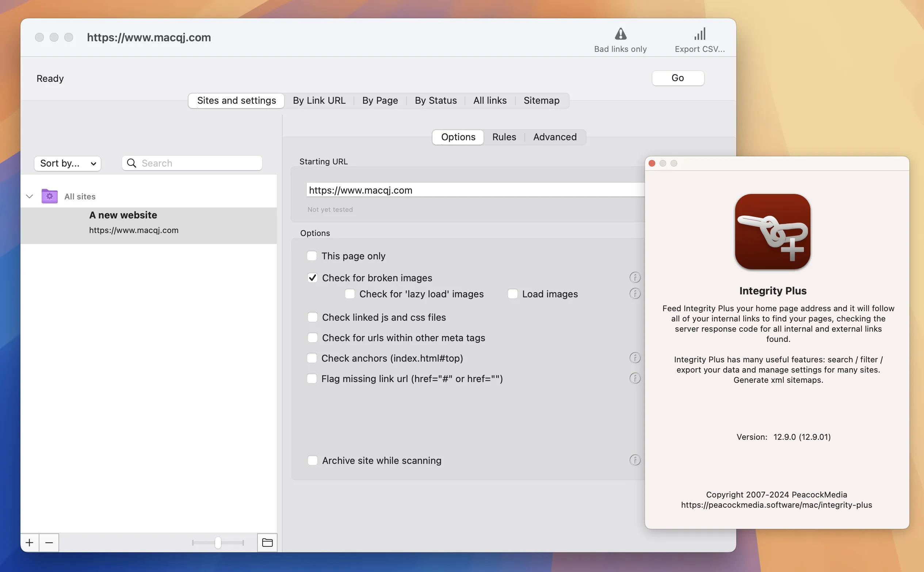Viewport: 924px width, 572px height.
Task: Uncheck Check for broken images
Action: [x=312, y=278]
